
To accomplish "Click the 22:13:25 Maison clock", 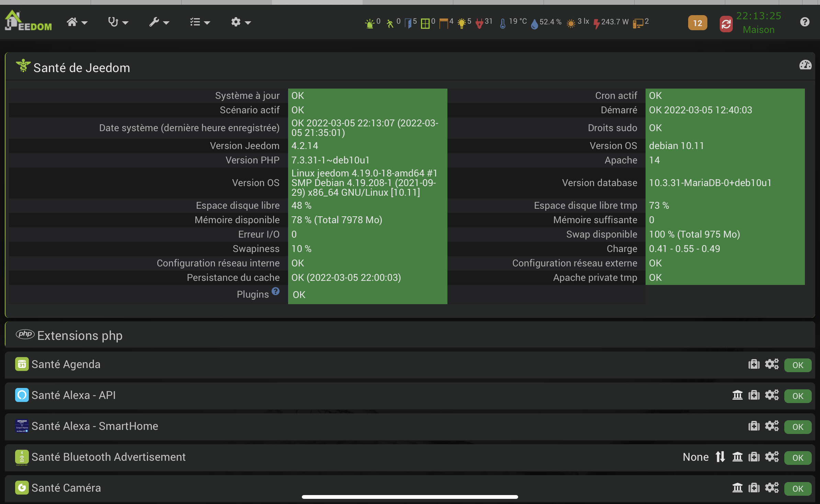I will pos(759,23).
